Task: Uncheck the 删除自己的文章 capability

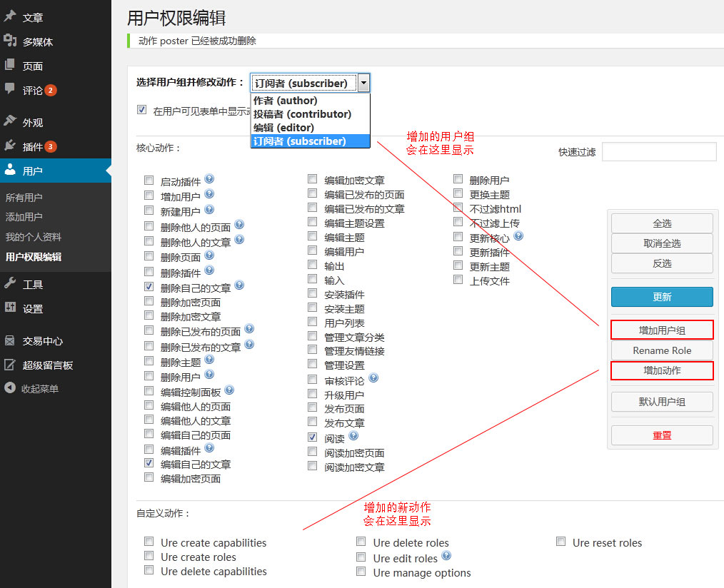Action: pyautogui.click(x=149, y=286)
